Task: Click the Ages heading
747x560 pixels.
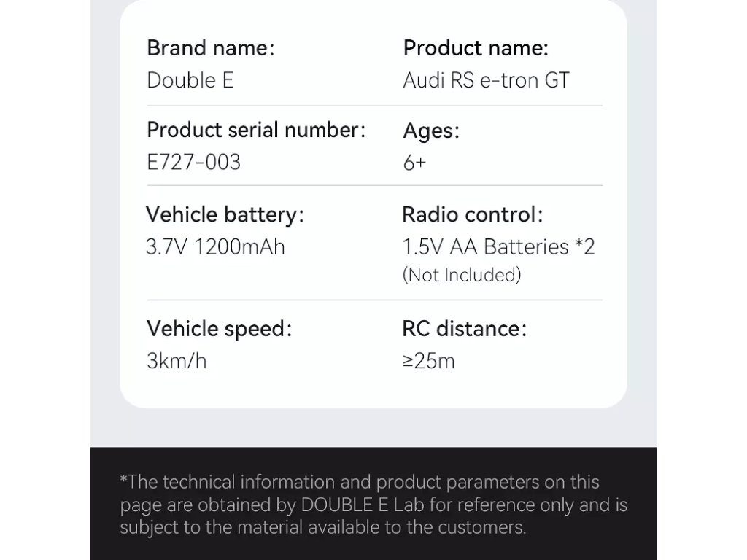Action: [x=431, y=131]
